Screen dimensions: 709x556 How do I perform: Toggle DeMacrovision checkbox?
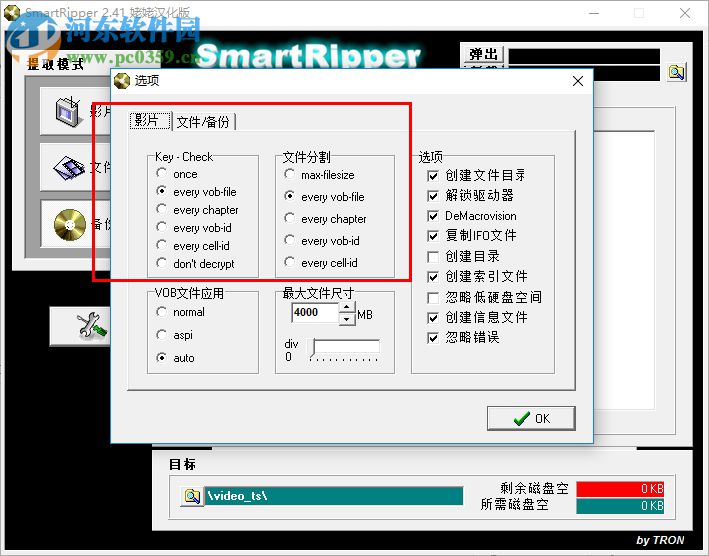coord(433,216)
